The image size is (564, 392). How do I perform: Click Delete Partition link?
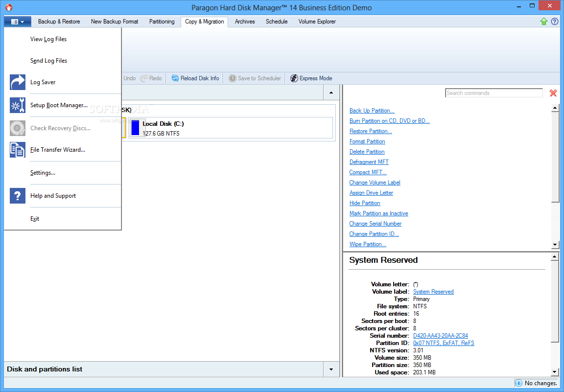367,152
